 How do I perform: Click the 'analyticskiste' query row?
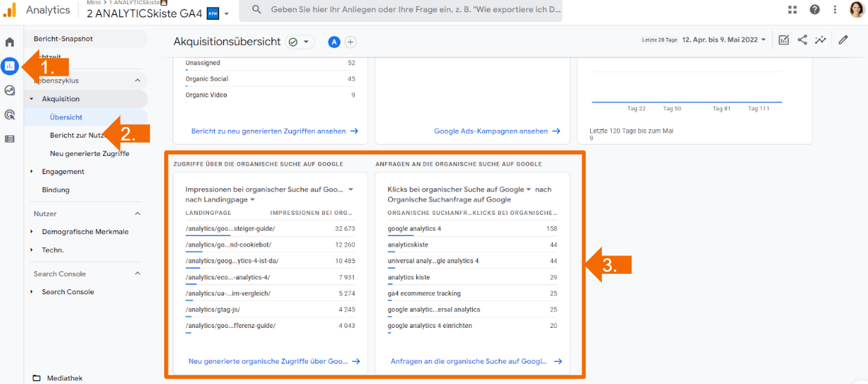472,245
